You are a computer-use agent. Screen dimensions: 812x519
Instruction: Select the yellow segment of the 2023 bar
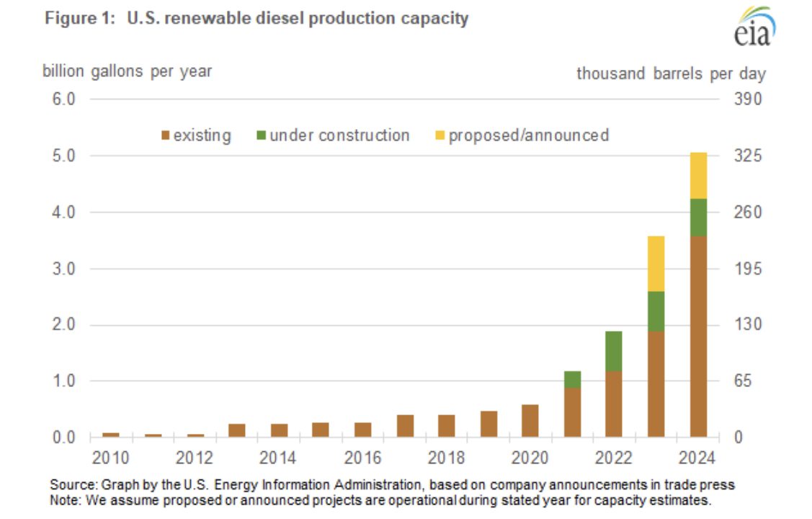(x=656, y=263)
